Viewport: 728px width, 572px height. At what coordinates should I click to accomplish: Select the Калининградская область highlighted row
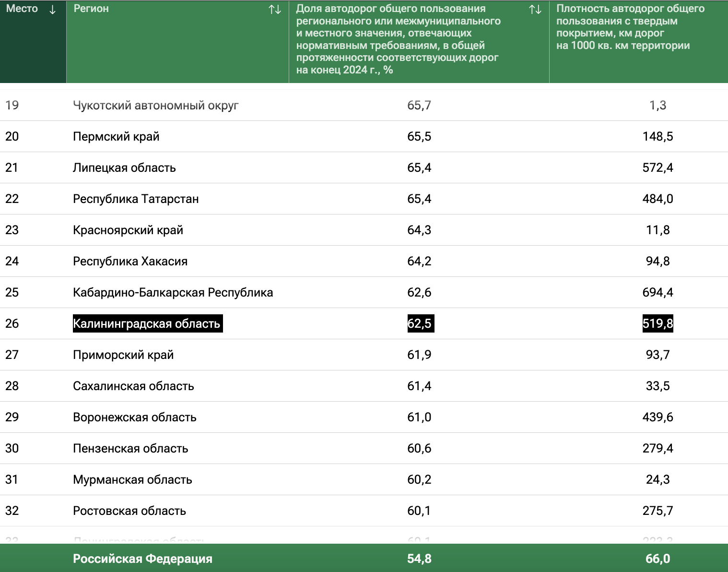tap(364, 323)
